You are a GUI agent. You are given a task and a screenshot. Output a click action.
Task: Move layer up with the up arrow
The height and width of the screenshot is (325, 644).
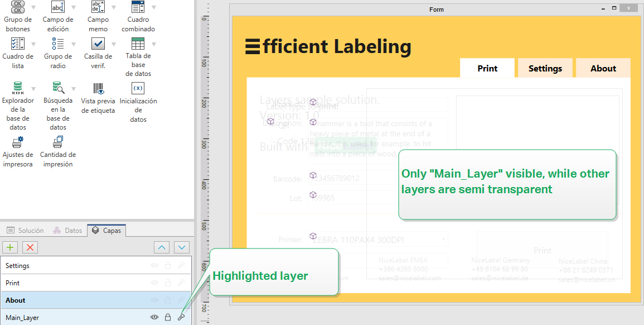(161, 247)
